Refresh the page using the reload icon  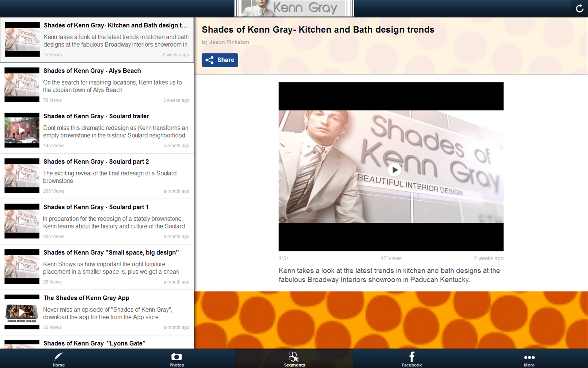click(x=579, y=8)
